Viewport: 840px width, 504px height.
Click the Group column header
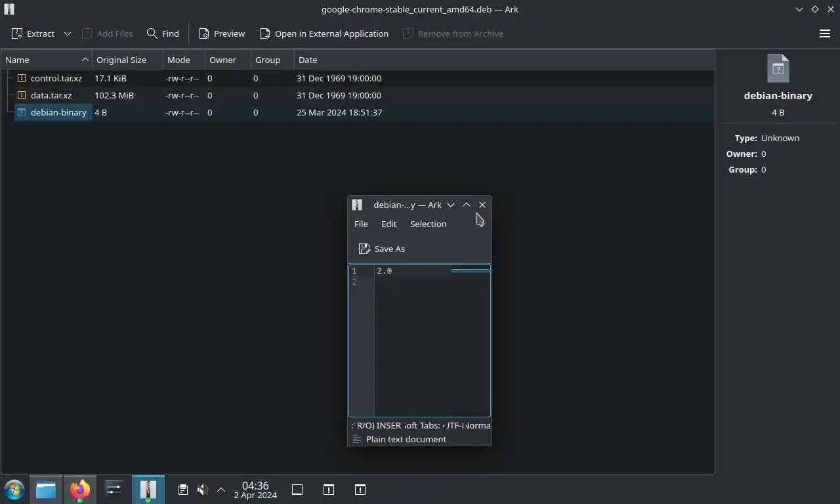coord(272,60)
